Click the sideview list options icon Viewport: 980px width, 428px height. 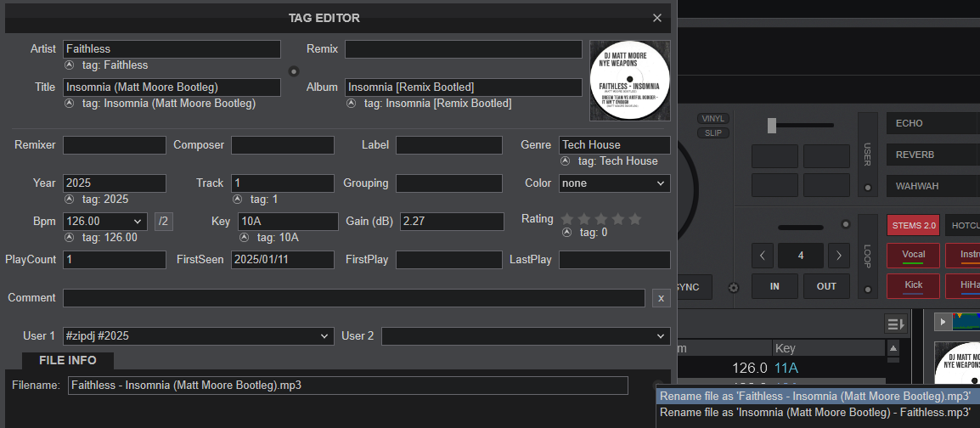point(894,324)
